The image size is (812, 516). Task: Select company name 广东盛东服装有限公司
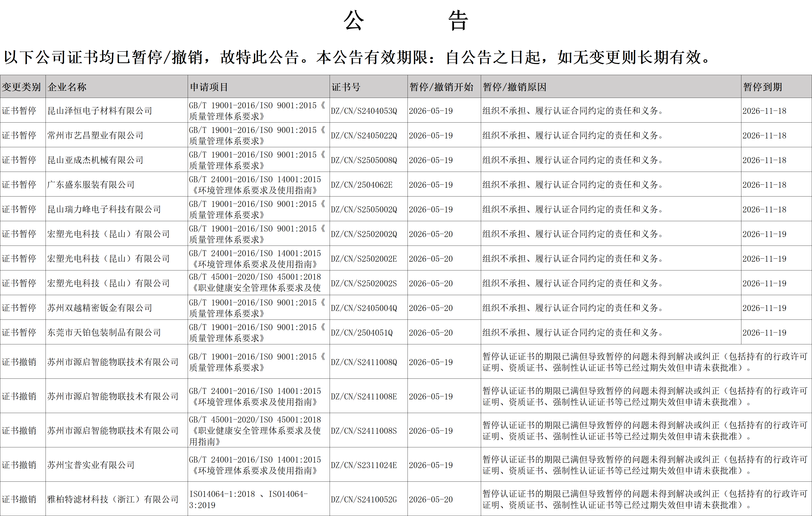[x=91, y=184]
